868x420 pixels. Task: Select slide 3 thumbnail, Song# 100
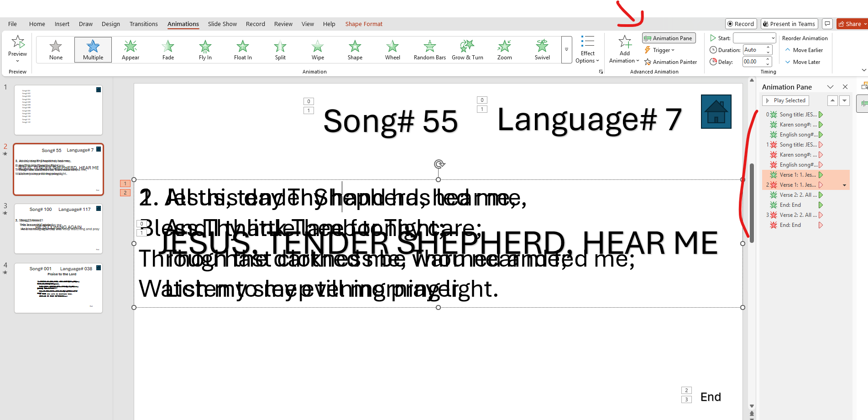[58, 229]
